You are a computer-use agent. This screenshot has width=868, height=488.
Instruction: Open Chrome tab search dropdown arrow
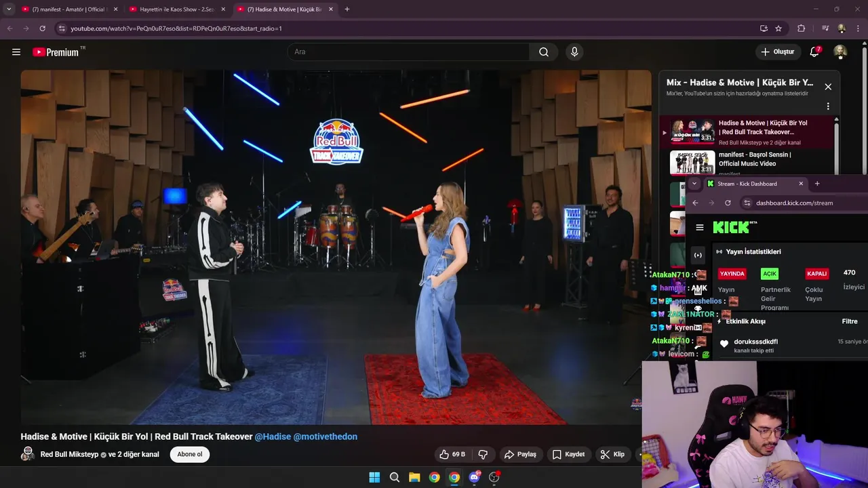point(9,9)
